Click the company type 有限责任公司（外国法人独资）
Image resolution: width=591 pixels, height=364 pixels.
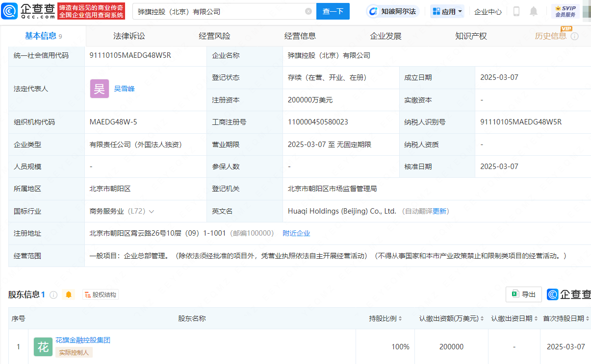136,145
